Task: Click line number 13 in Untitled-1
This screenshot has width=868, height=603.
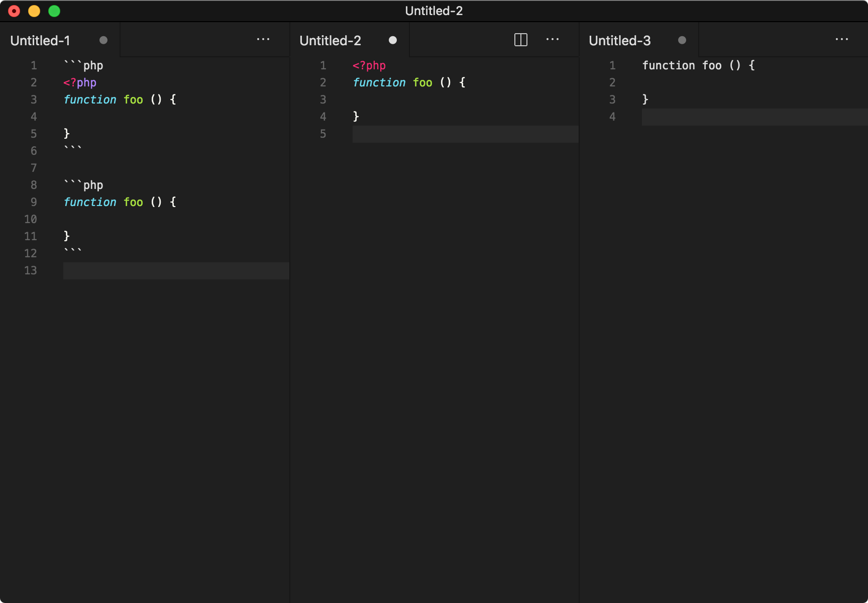Action: coord(30,270)
